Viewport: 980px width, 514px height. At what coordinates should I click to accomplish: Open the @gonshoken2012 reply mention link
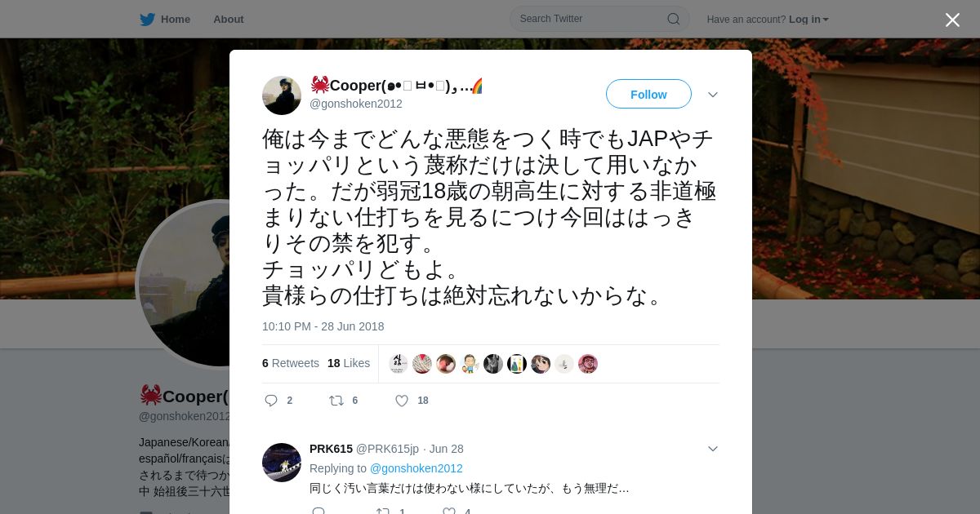point(416,468)
